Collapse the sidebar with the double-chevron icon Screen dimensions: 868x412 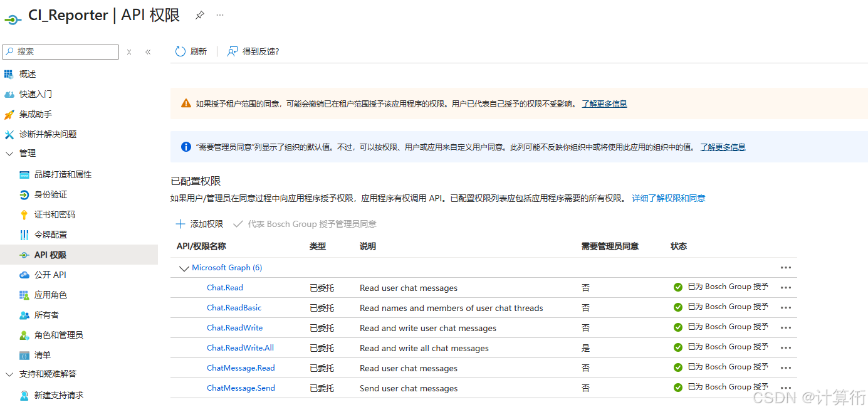click(148, 52)
